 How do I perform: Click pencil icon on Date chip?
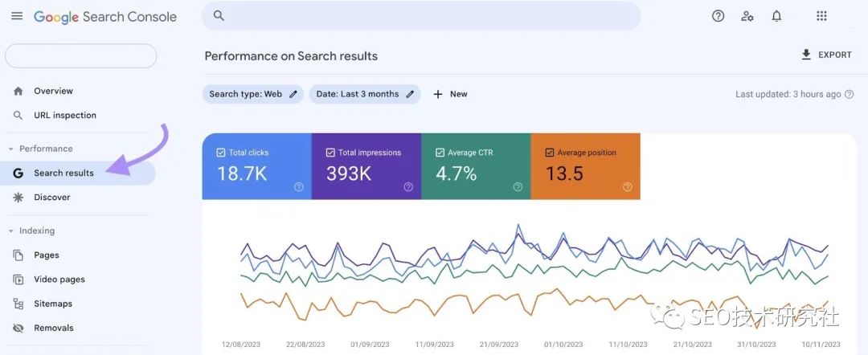[410, 94]
